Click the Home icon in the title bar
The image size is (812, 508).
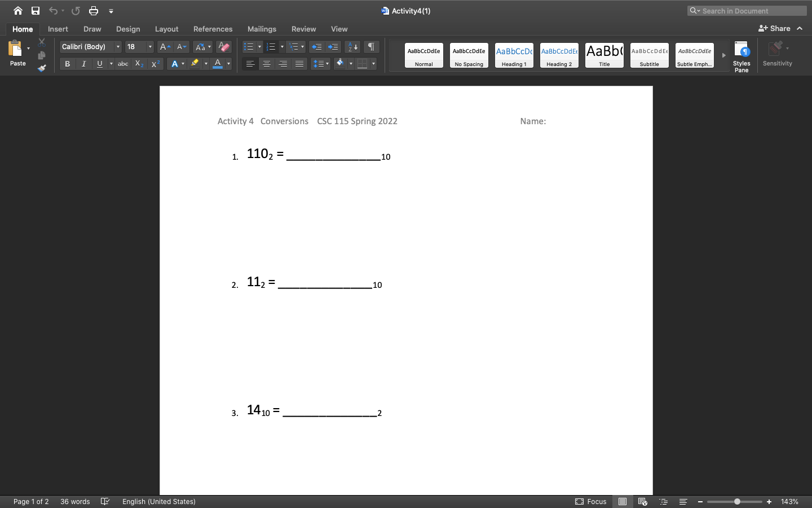pos(18,11)
